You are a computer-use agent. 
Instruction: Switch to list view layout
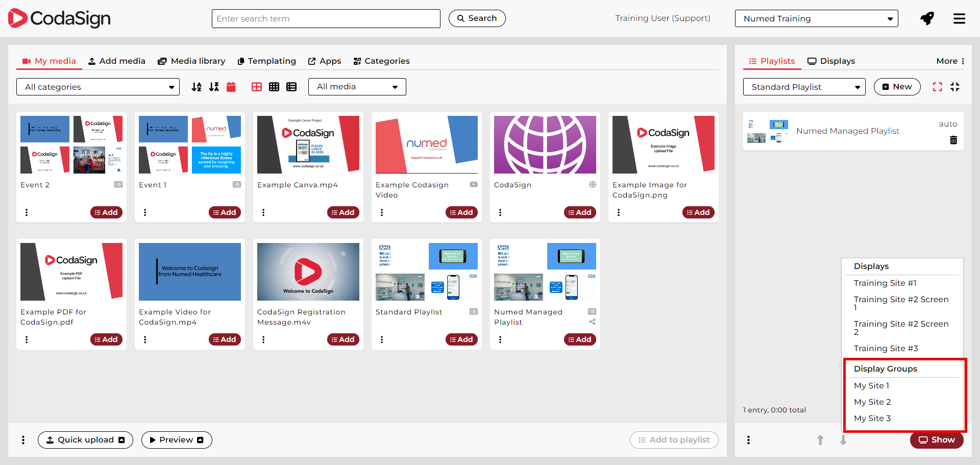tap(291, 87)
